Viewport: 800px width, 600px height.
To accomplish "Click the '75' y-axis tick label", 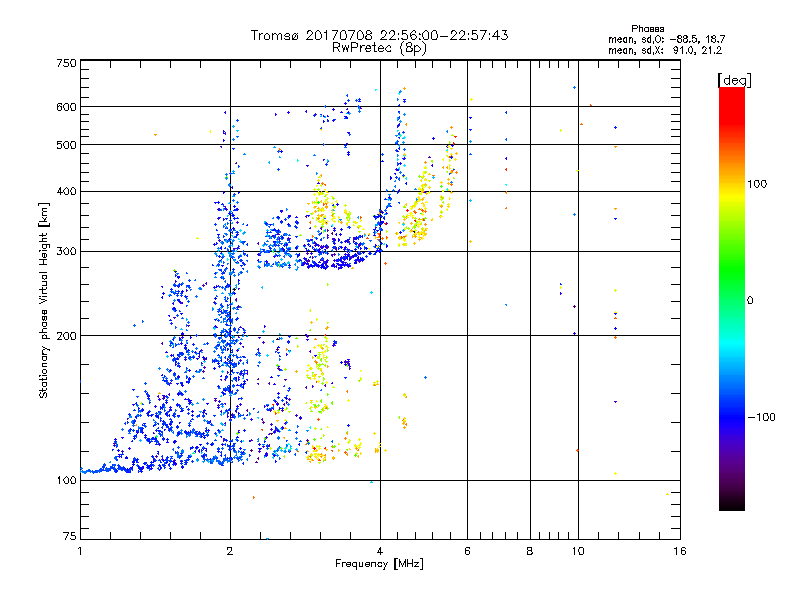I will click(x=70, y=536).
